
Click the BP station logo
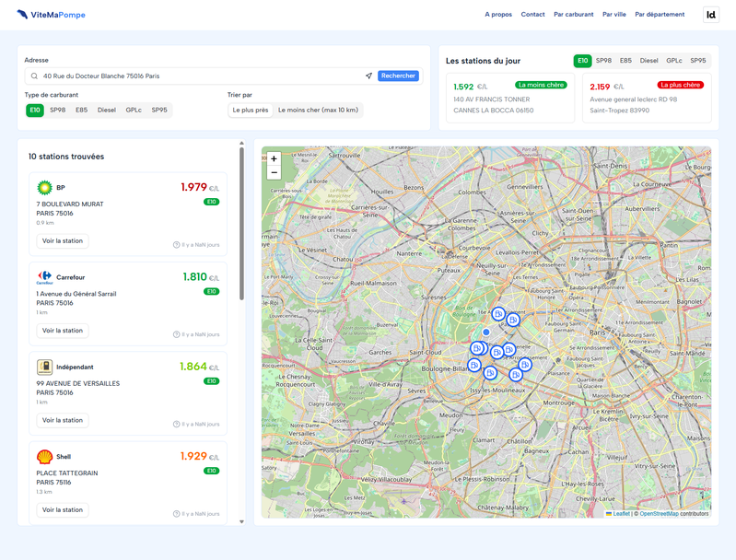pyautogui.click(x=44, y=188)
